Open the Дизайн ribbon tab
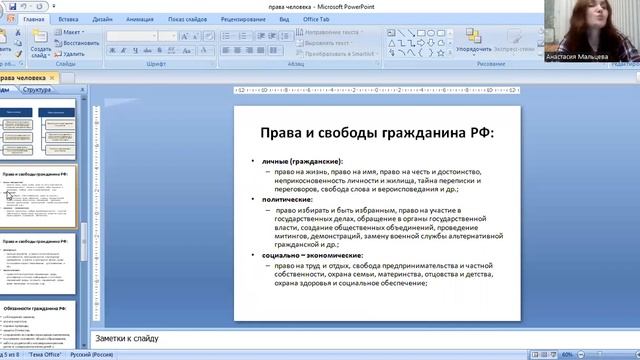This screenshot has width=640, height=360. [x=102, y=19]
